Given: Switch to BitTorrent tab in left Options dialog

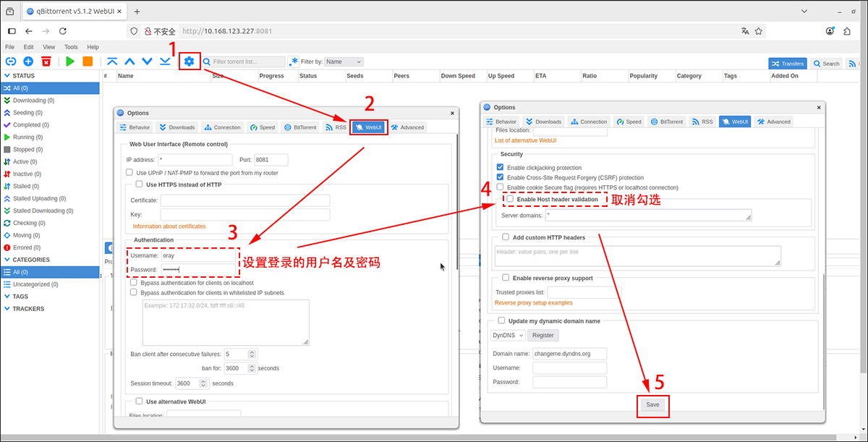Looking at the screenshot, I should click(300, 127).
